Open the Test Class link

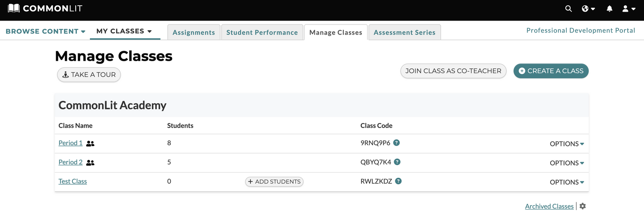click(72, 182)
